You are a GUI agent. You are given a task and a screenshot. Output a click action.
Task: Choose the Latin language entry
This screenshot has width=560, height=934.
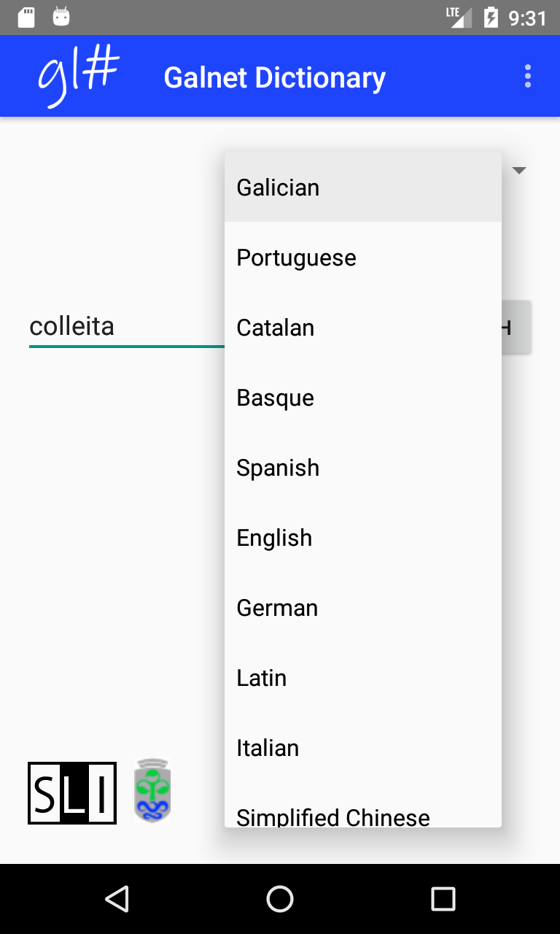click(x=362, y=678)
